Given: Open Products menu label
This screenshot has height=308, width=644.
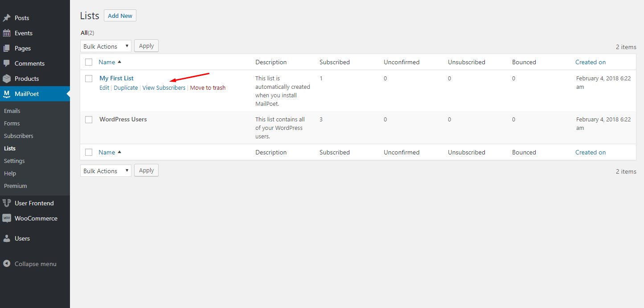Looking at the screenshot, I should (x=27, y=79).
